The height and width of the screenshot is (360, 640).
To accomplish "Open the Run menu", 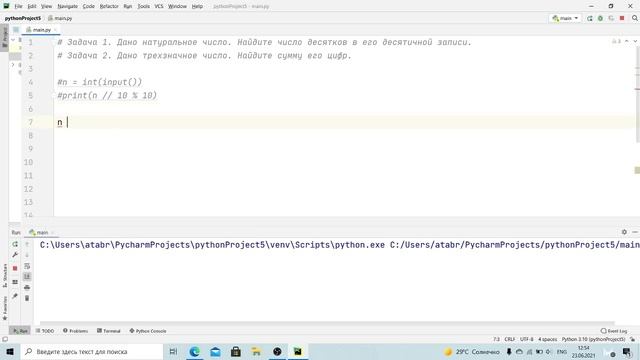I will [x=128, y=7].
